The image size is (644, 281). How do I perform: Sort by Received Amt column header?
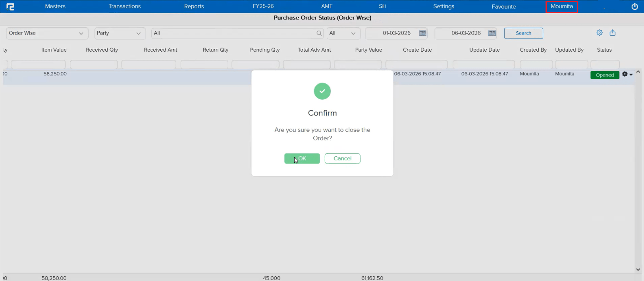point(160,50)
